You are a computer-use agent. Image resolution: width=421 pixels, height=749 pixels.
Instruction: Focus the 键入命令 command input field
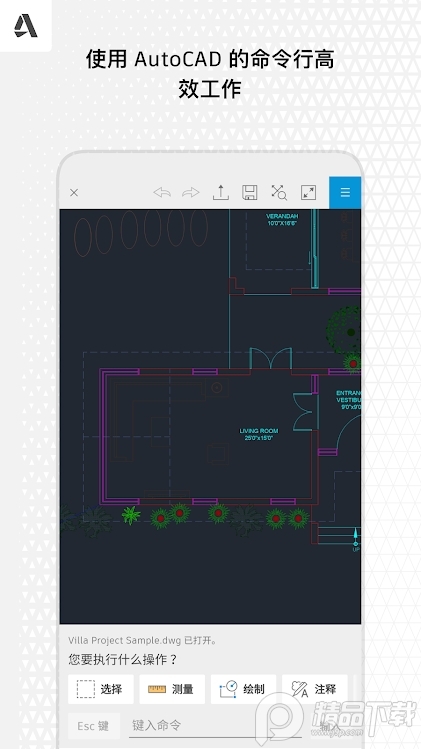[x=217, y=726]
